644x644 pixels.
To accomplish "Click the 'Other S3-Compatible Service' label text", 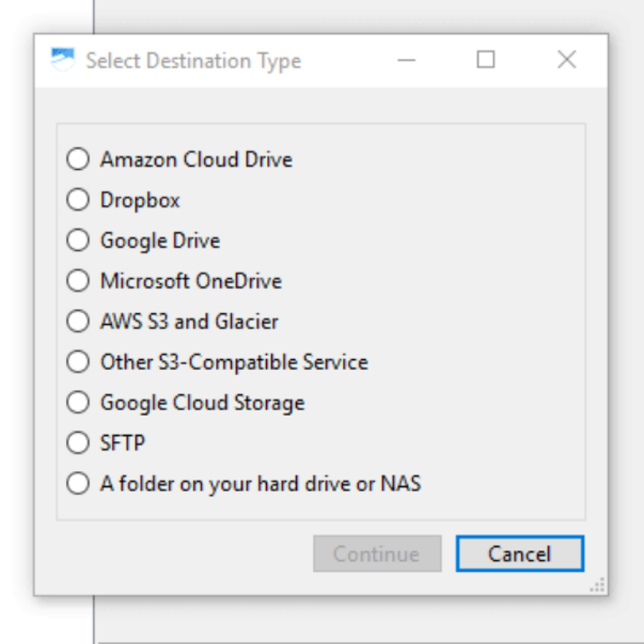I will 234,363.
